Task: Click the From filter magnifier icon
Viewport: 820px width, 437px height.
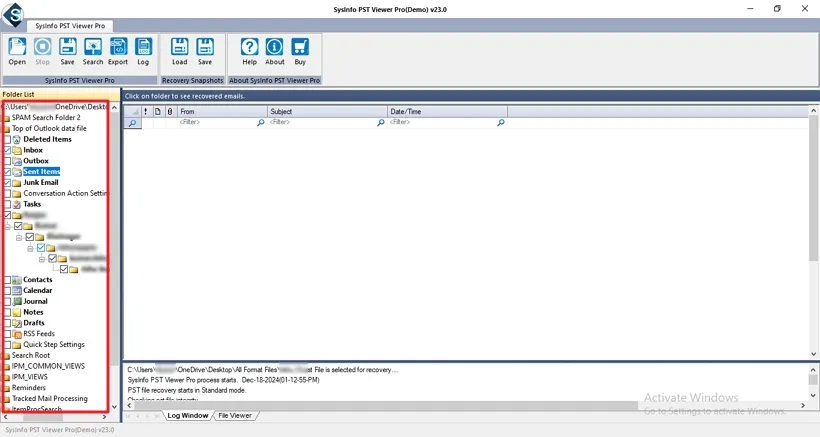Action: [x=260, y=122]
